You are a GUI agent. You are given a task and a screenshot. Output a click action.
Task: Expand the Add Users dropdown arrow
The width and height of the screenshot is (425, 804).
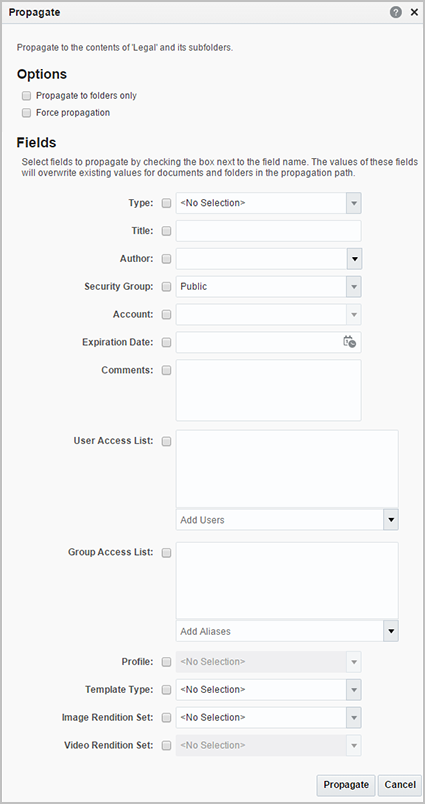[391, 520]
